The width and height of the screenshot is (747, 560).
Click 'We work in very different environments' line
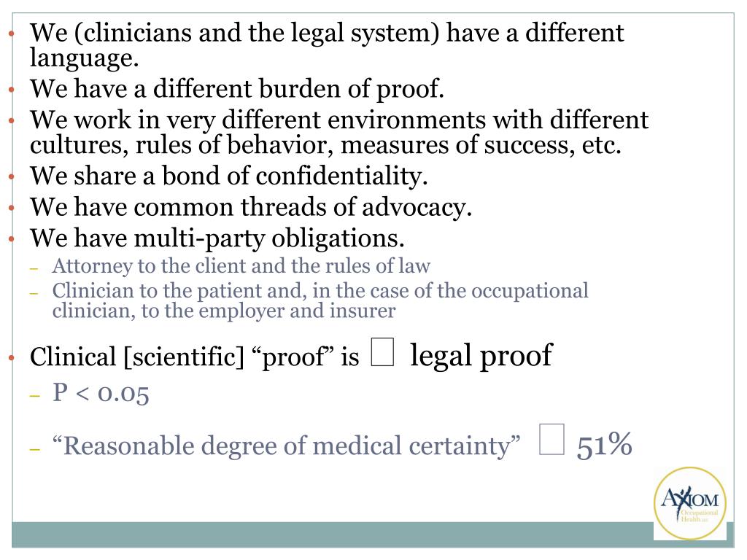click(339, 120)
